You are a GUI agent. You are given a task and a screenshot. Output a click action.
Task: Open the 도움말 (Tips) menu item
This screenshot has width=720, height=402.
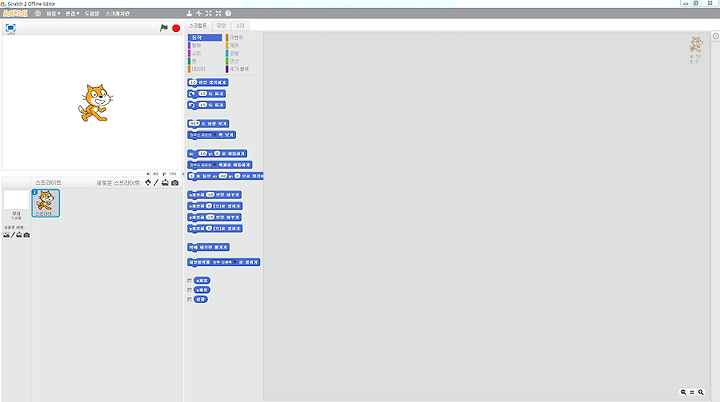pyautogui.click(x=92, y=13)
